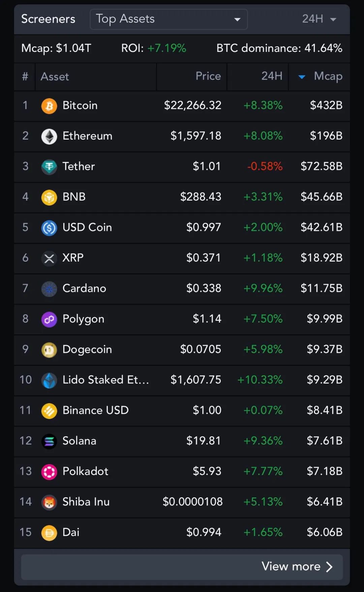The width and height of the screenshot is (364, 592).
Task: Click the Shiba Inu icon
Action: point(49,502)
